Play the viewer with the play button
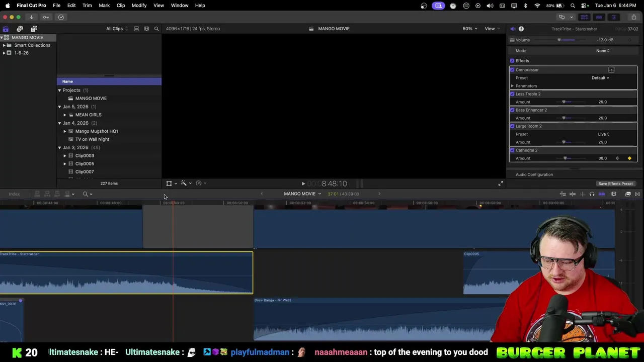The height and width of the screenshot is (362, 644). pyautogui.click(x=303, y=184)
